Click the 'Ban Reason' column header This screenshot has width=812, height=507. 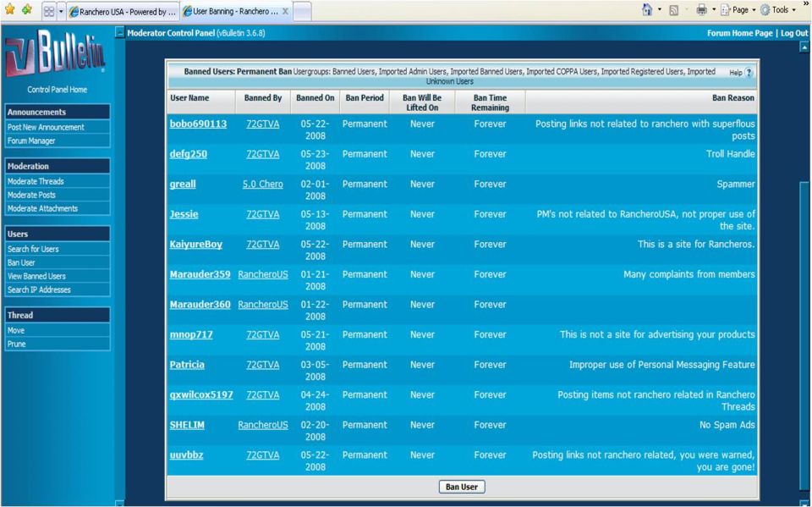[732, 98]
